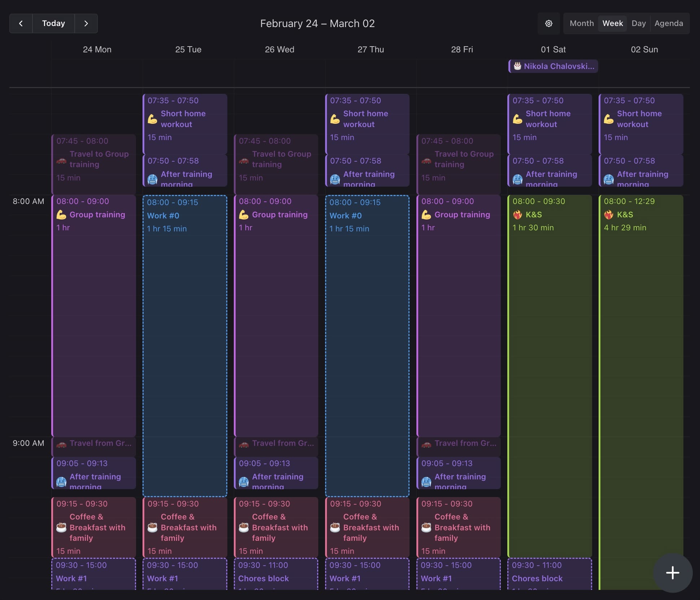Click car icon on Monday's Travel to Group training

coord(61,160)
